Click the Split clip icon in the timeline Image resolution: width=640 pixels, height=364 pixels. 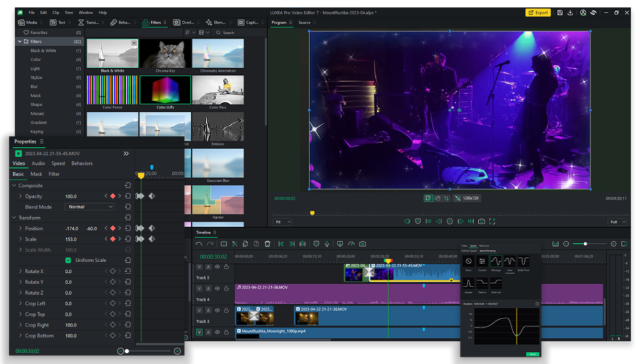[x=224, y=243]
